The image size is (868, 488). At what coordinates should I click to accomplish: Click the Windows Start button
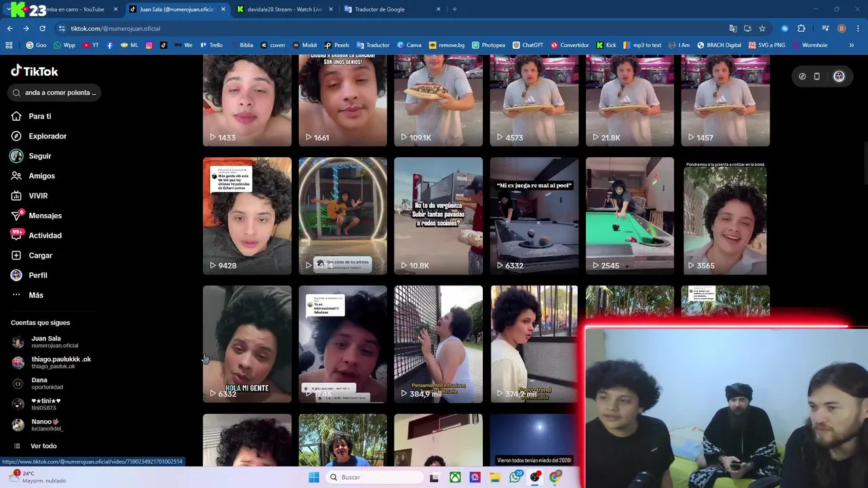click(x=313, y=477)
